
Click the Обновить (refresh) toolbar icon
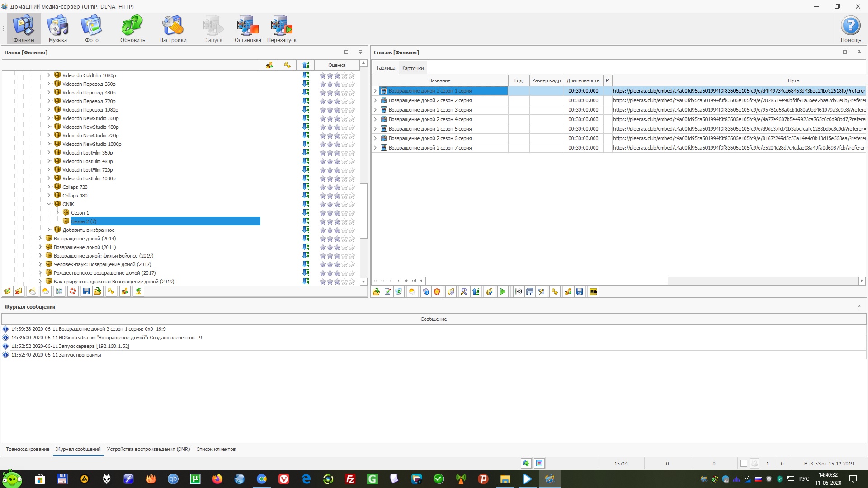coord(132,28)
